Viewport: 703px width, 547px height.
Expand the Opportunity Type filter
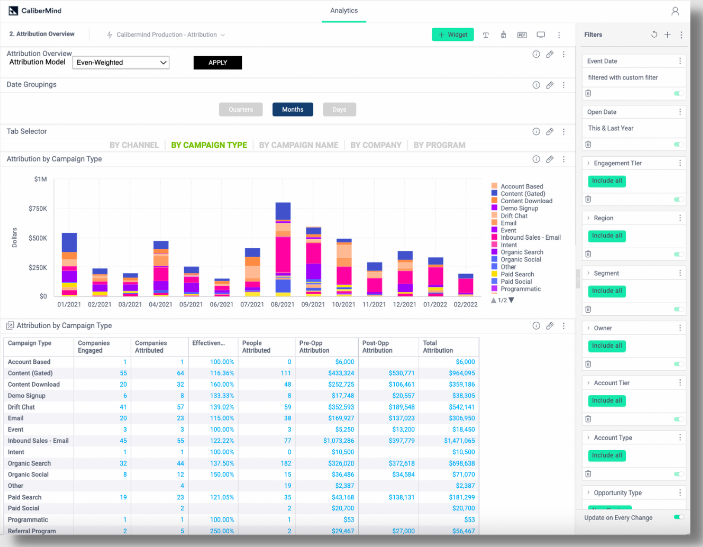coord(588,493)
